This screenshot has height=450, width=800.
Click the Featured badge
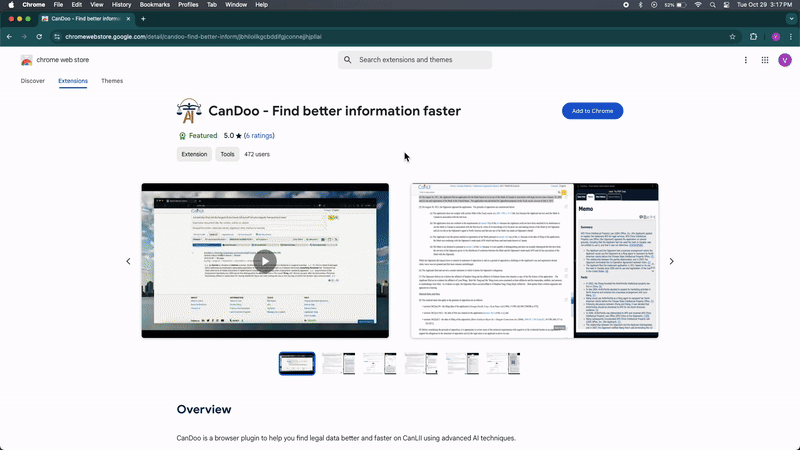click(x=198, y=136)
